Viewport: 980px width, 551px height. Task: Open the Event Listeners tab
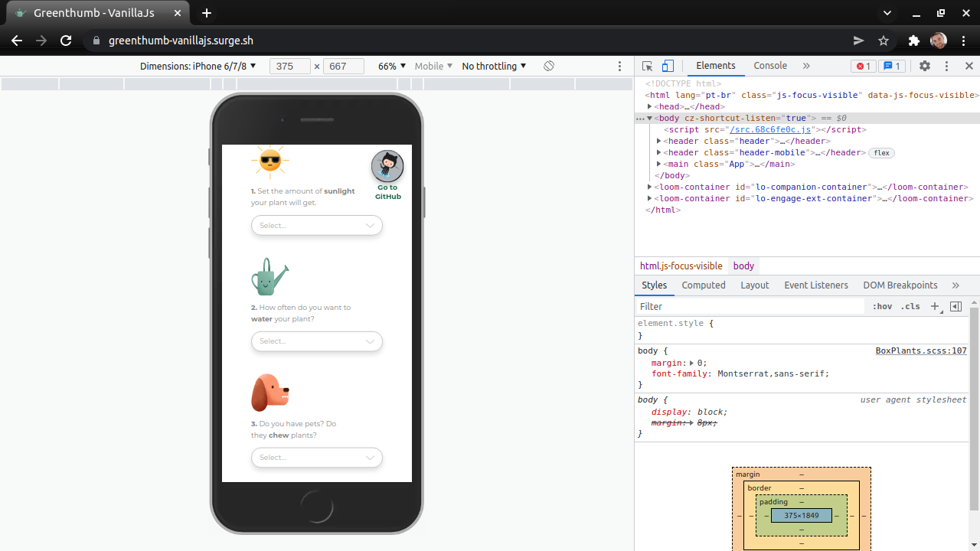816,285
